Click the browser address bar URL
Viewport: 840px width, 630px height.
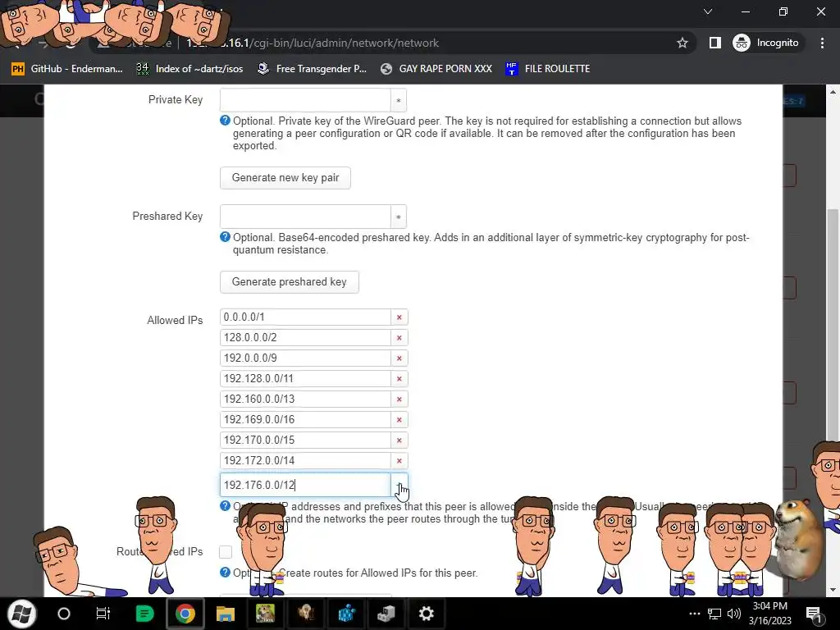point(313,43)
